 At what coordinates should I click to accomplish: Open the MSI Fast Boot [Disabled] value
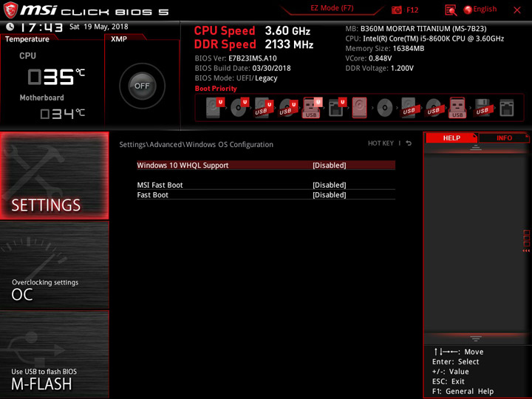330,185
